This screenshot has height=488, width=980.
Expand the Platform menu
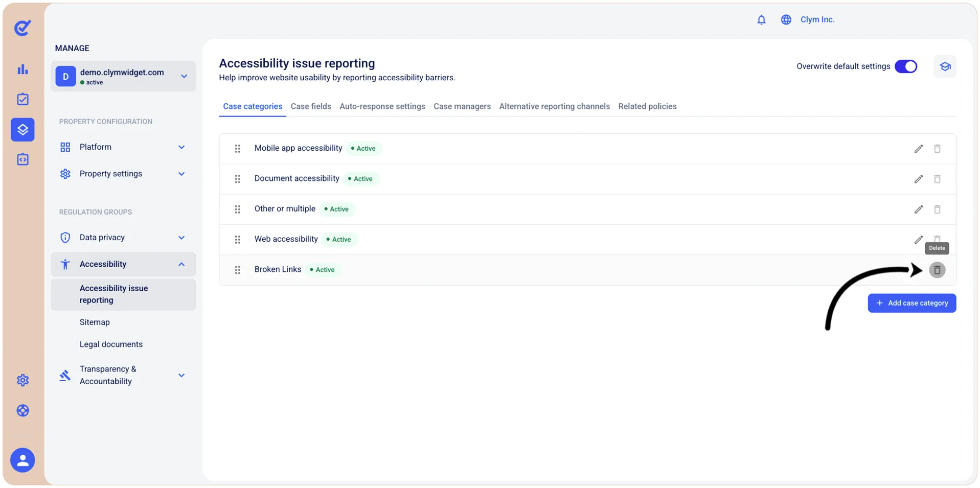pyautogui.click(x=123, y=147)
